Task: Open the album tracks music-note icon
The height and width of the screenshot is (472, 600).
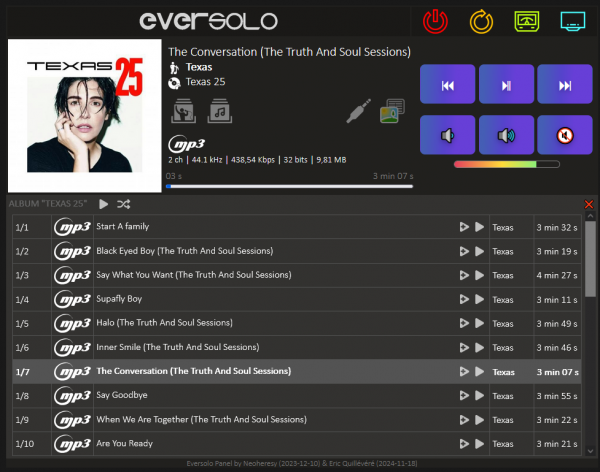Action: tap(220, 111)
